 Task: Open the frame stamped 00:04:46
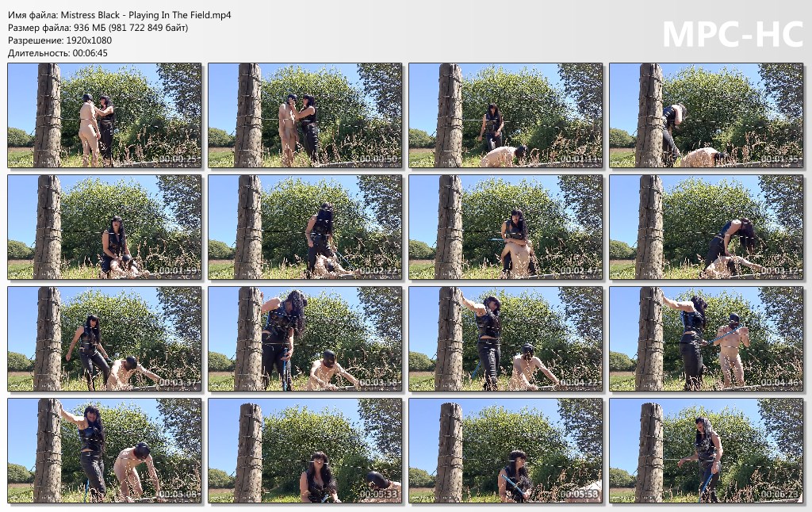pos(706,339)
